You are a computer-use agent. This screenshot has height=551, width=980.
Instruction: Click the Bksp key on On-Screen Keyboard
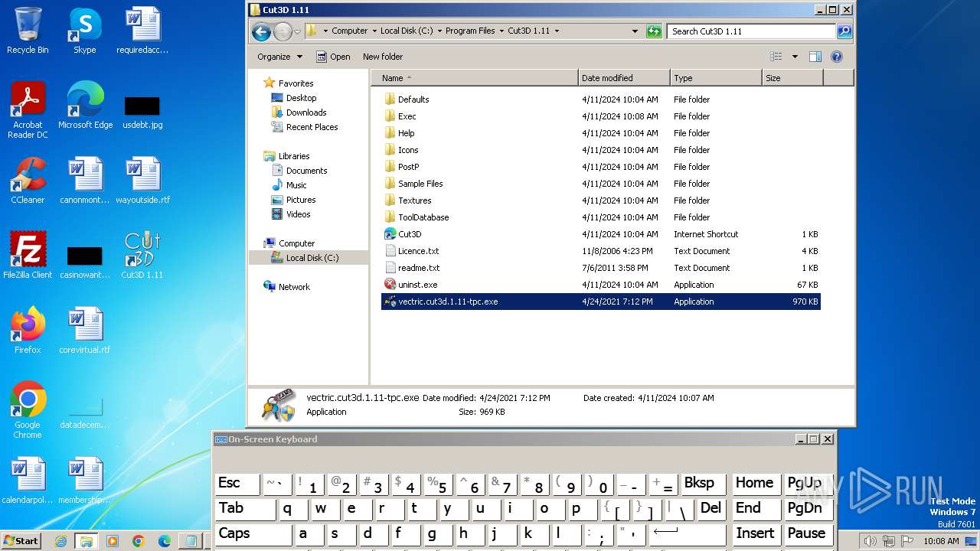pos(704,484)
